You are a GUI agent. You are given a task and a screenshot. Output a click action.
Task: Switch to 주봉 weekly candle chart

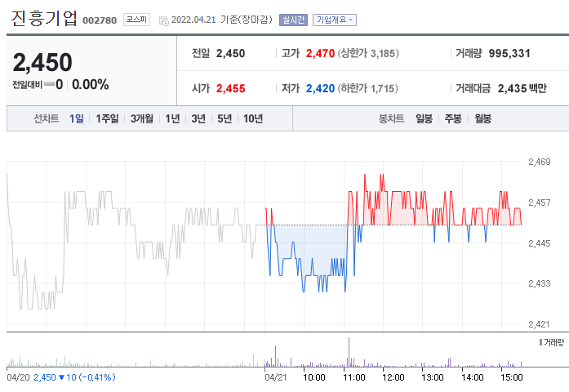pos(453,118)
